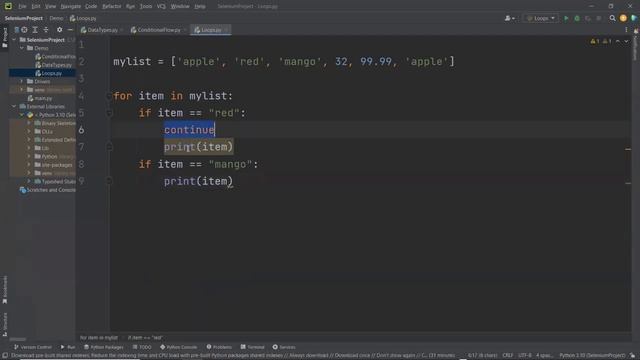Click the stop process square icon
The width and height of the screenshot is (640, 360).
599,18
